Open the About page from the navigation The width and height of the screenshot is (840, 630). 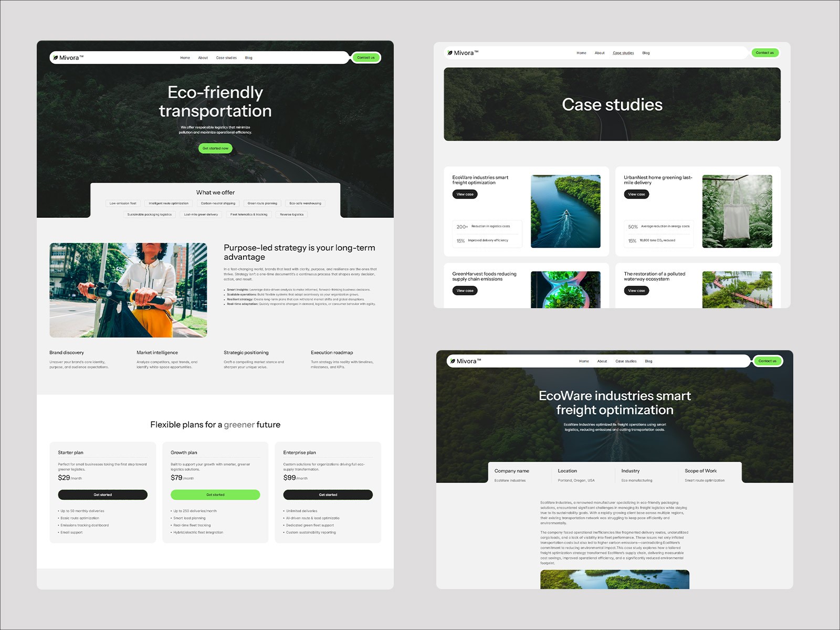tap(203, 58)
